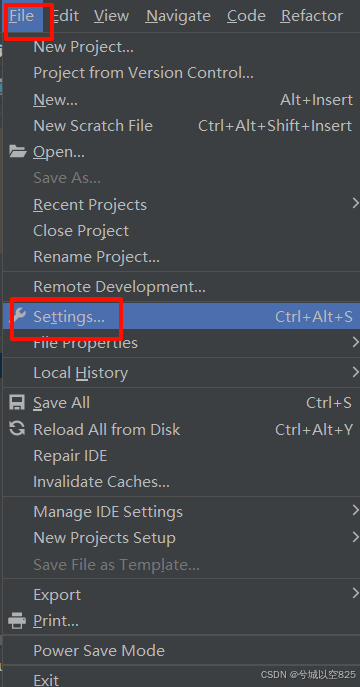
Task: Expand the Manage IDE Settings submenu arrow
Action: point(355,510)
